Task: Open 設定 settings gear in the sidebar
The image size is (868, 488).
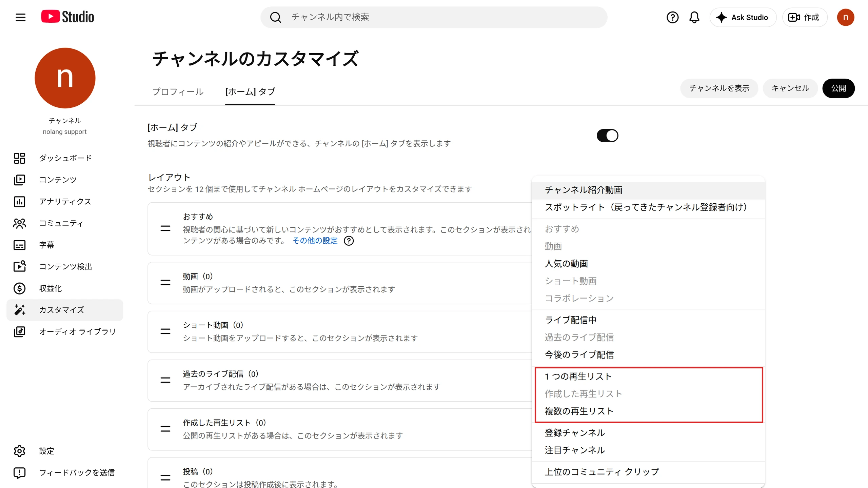Action: [x=65, y=451]
